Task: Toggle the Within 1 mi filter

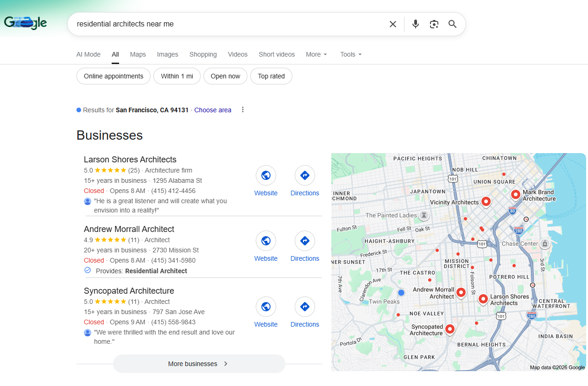Action: tap(177, 77)
